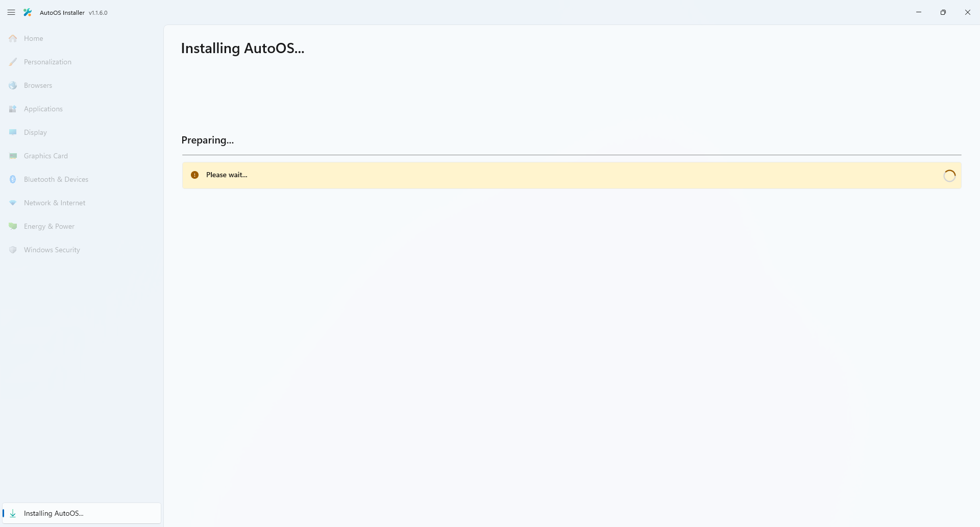
Task: Select the Applications menu item
Action: [x=82, y=109]
